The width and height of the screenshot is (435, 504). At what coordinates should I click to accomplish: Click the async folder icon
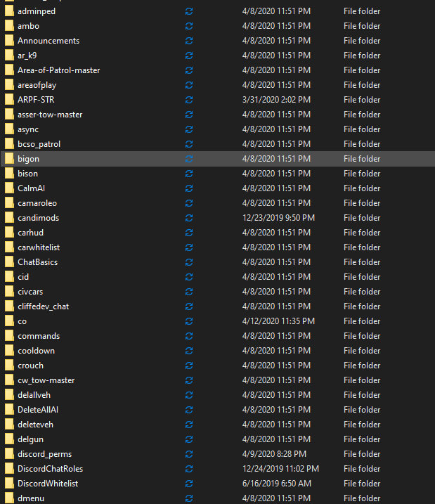[9, 129]
